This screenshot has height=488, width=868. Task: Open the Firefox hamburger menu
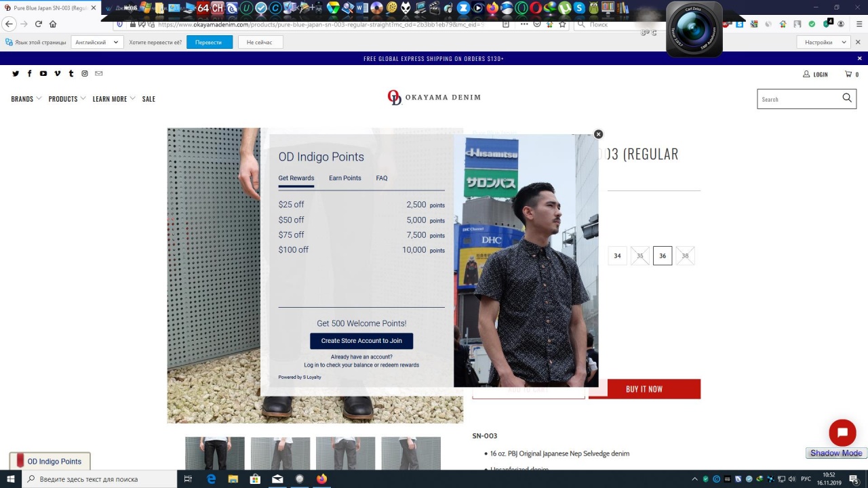(858, 24)
